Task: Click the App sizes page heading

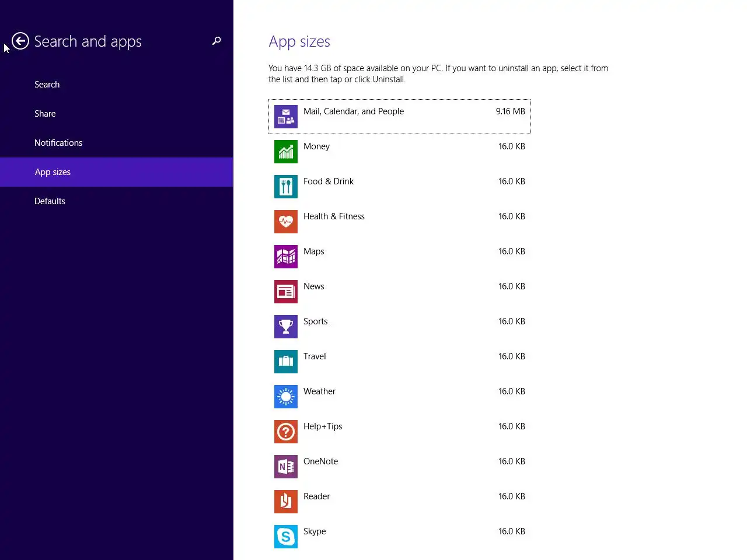Action: point(299,42)
